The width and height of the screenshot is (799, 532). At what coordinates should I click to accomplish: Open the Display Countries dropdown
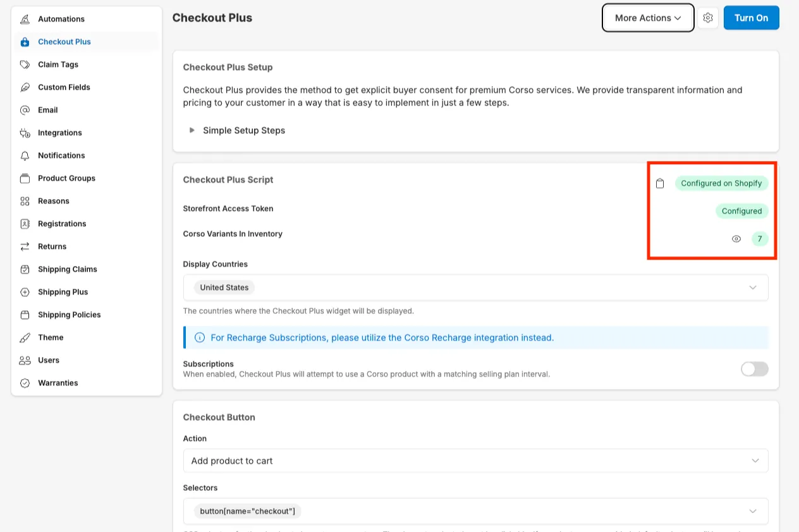(x=752, y=287)
